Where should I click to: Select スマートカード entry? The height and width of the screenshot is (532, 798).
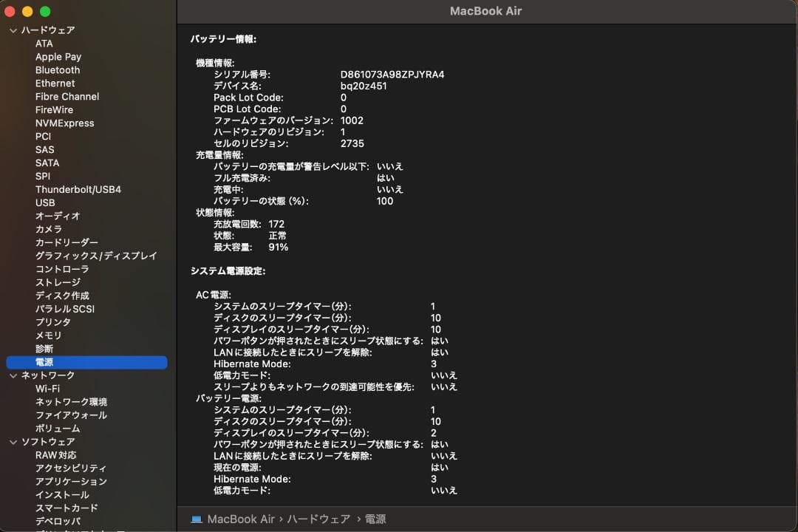66,508
